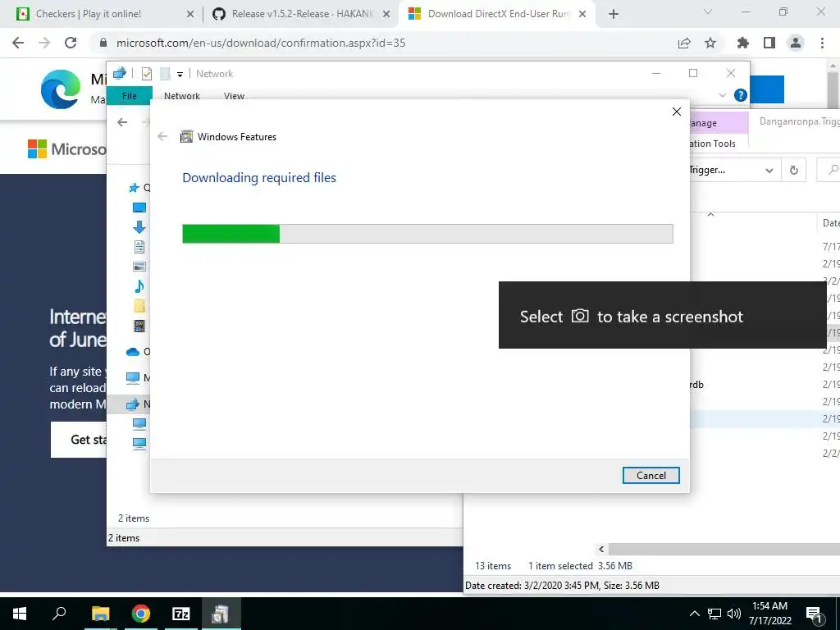Open Documents icon in navigation pane

coord(139,247)
